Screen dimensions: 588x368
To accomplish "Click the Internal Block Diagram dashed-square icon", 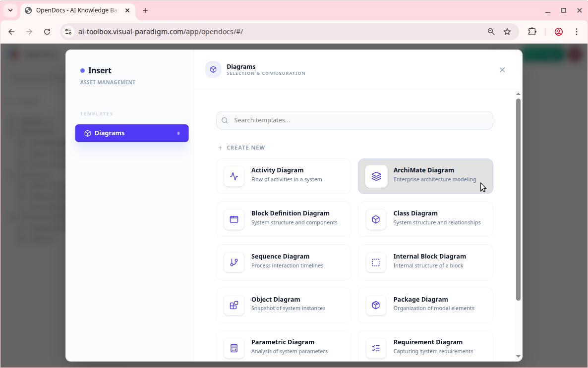I will [x=376, y=263].
